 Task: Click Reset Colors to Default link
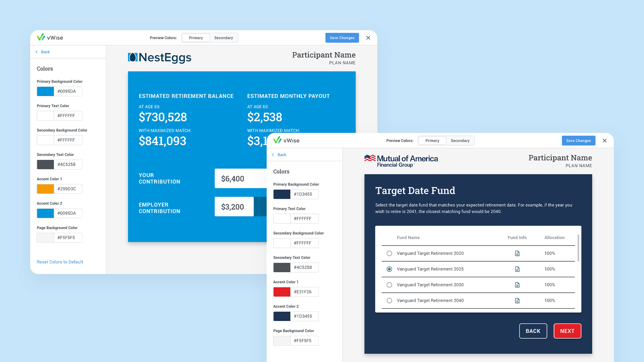click(x=60, y=262)
